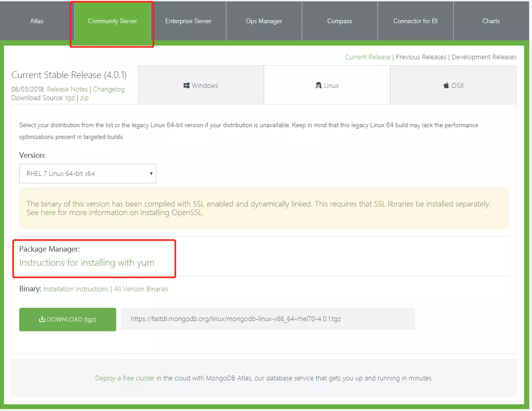This screenshot has width=532, height=411.
Task: Open Instructions for installing with yum
Action: [86, 263]
